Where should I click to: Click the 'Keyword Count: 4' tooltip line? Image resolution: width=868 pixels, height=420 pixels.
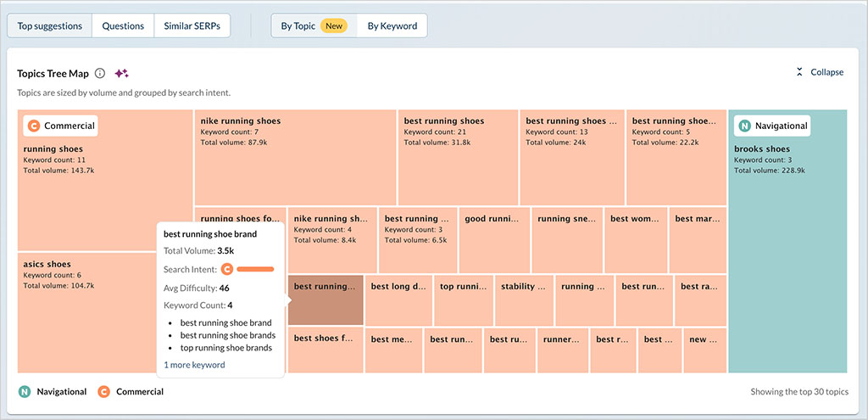point(198,305)
